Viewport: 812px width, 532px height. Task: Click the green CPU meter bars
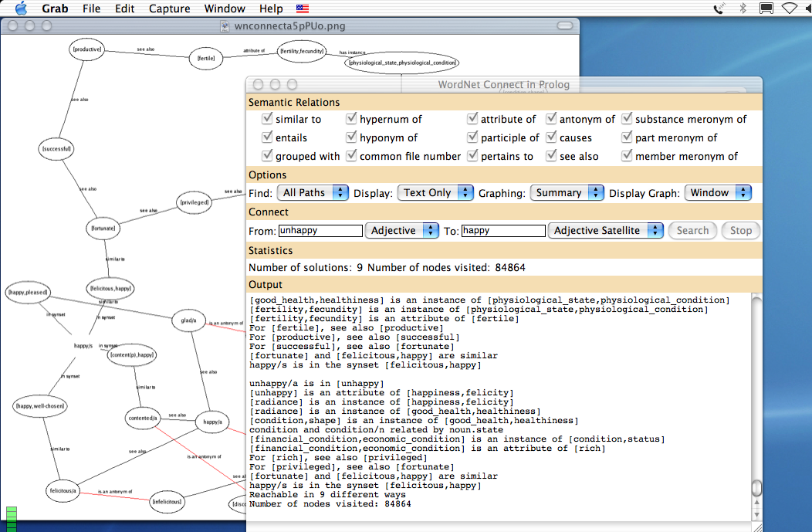tap(12, 518)
